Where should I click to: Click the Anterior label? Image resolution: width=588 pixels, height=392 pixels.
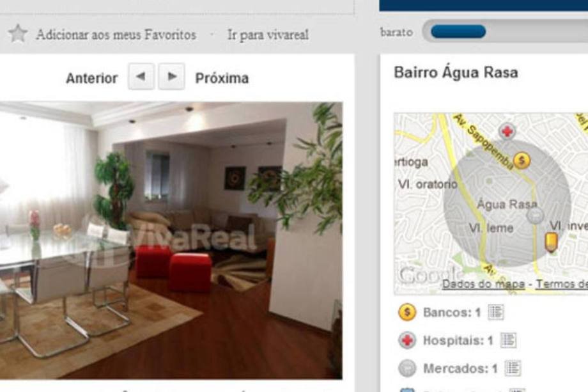[92, 79]
